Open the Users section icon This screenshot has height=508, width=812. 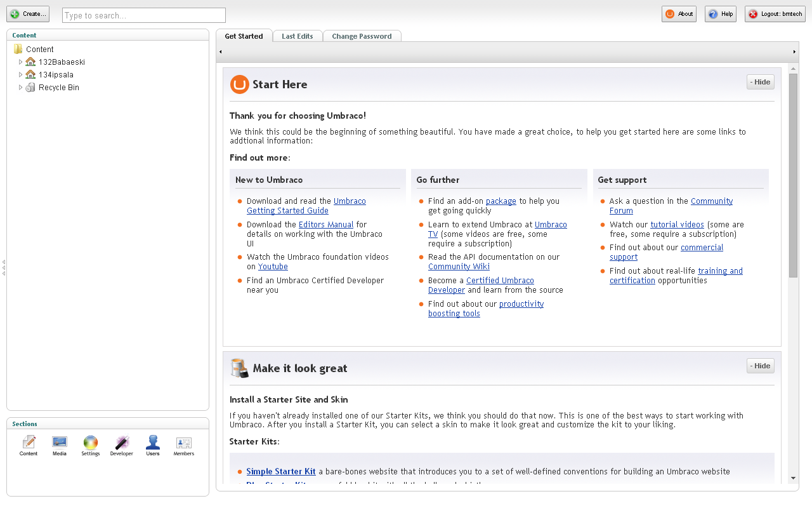(x=153, y=446)
